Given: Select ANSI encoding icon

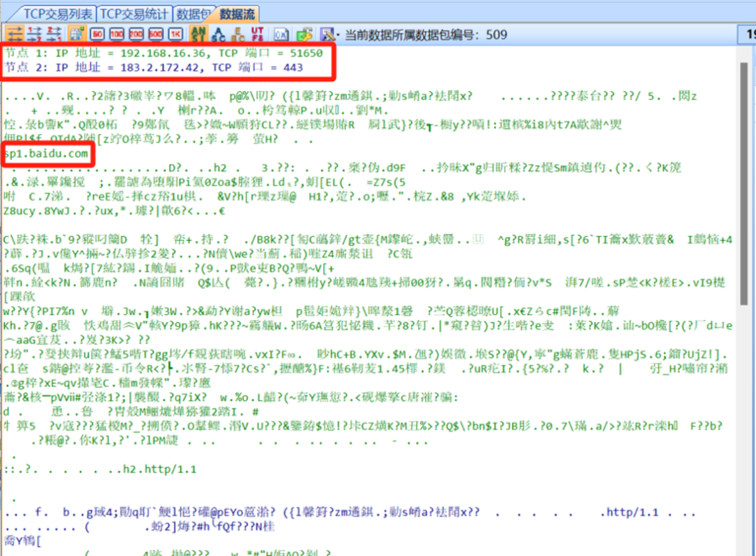Looking at the screenshot, I should click(x=199, y=34).
